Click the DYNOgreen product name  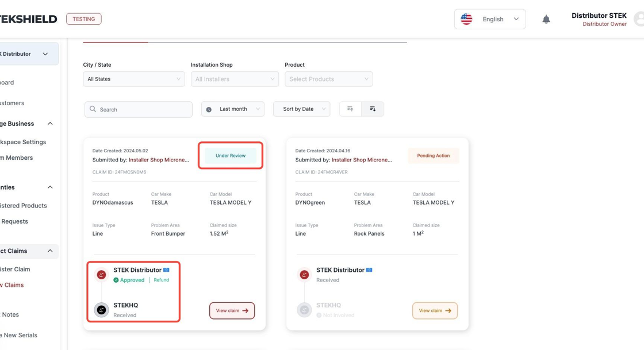310,203
